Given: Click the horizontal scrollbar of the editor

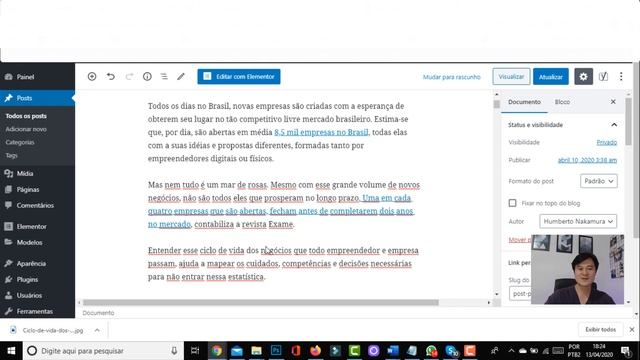Looking at the screenshot, I should pyautogui.click(x=260, y=302).
